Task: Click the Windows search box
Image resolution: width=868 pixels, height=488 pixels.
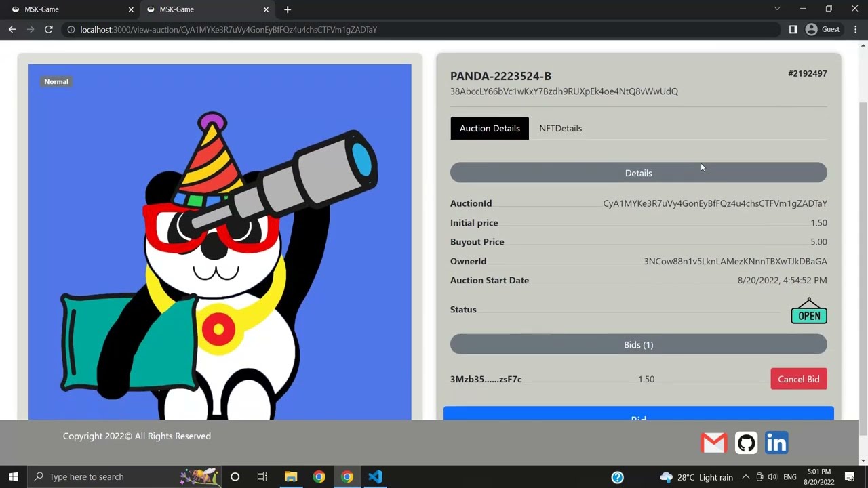Action: click(123, 476)
